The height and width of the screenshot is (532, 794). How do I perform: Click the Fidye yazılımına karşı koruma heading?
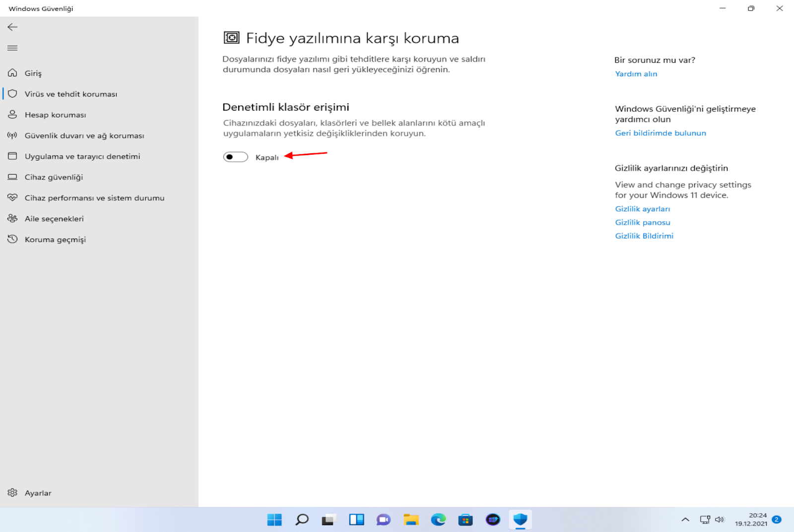[x=352, y=38]
